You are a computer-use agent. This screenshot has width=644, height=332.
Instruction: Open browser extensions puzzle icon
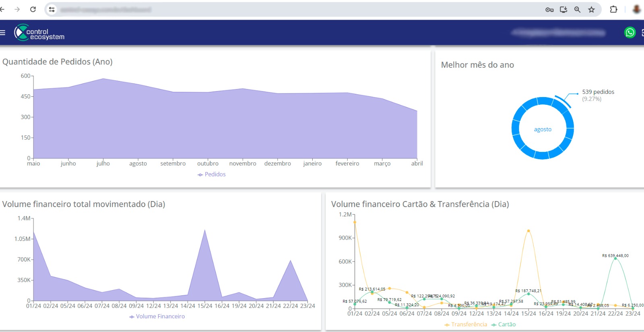pos(613,9)
